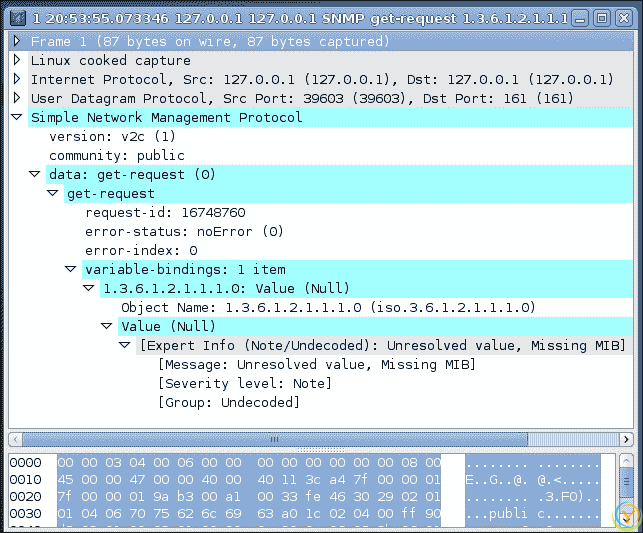Select the Severity level: Note line
Screen dimensions: 643x533
coord(245,384)
